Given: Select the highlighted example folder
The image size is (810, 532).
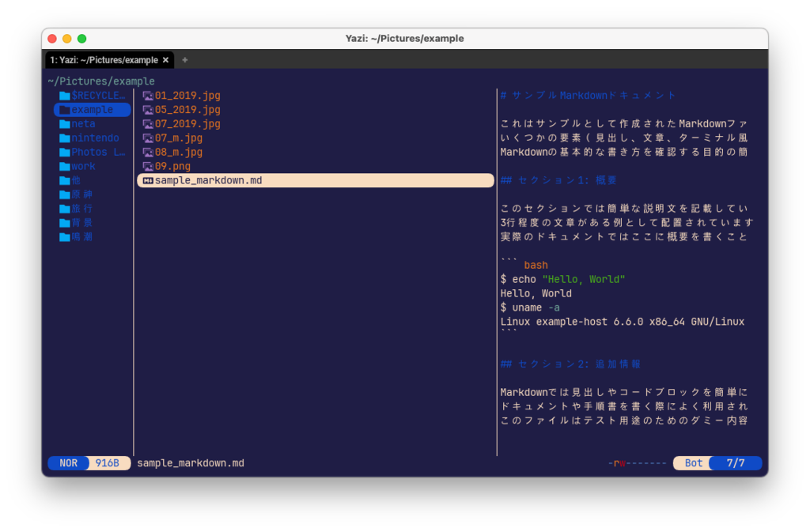Looking at the screenshot, I should [x=92, y=109].
